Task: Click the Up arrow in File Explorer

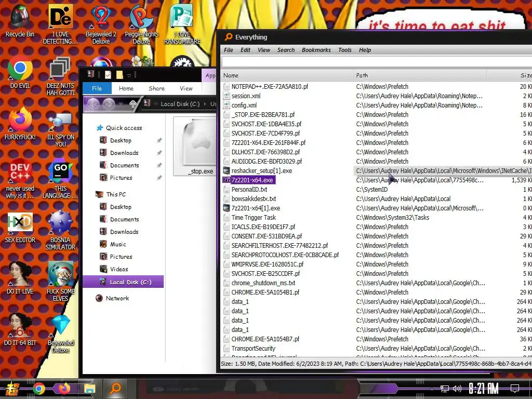Action: [x=132, y=104]
